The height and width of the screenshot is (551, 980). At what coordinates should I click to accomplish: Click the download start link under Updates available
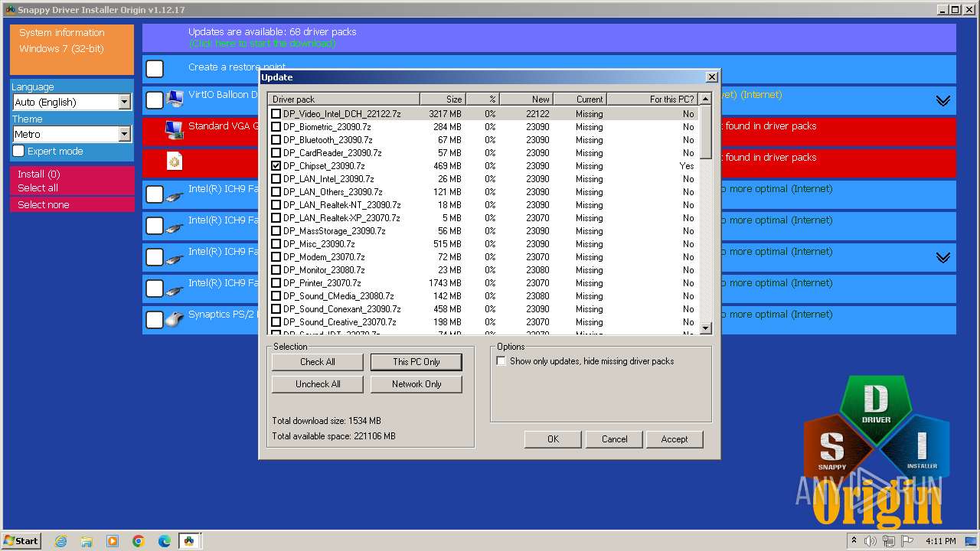point(263,44)
